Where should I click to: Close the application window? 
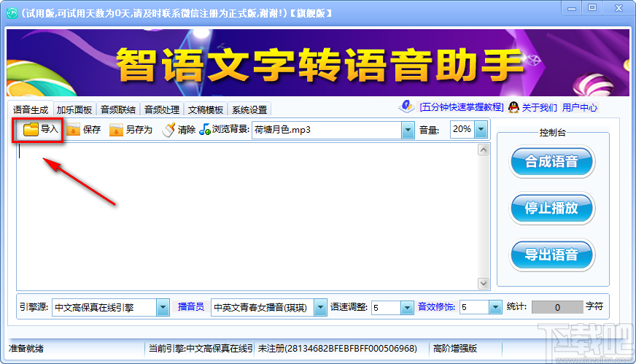(x=618, y=8)
